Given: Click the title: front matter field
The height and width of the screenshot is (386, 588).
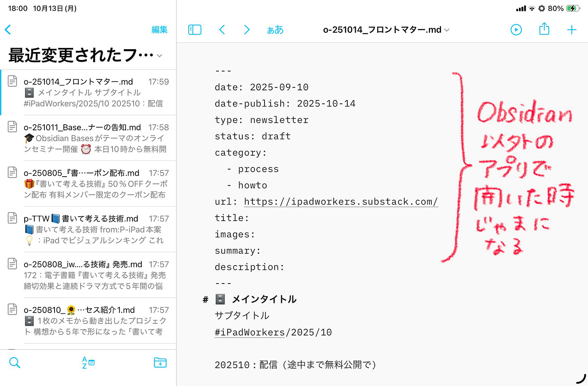Looking at the screenshot, I should click(x=232, y=218).
